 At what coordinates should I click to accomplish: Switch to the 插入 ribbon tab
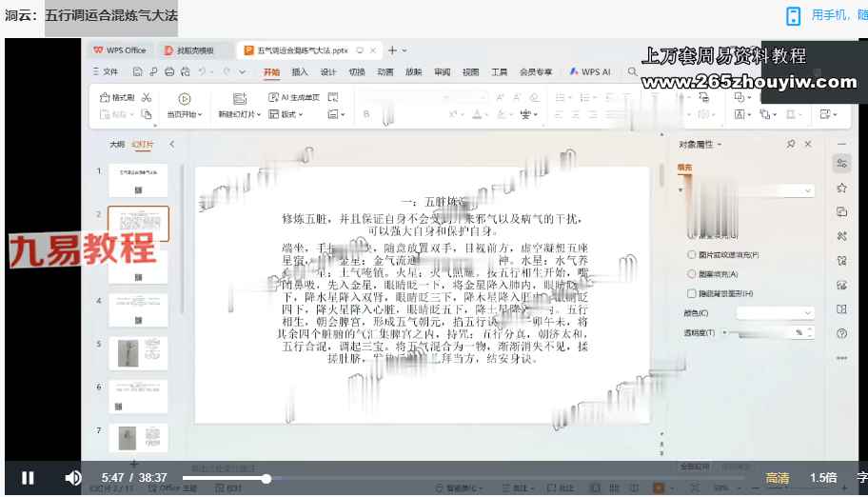click(x=300, y=71)
